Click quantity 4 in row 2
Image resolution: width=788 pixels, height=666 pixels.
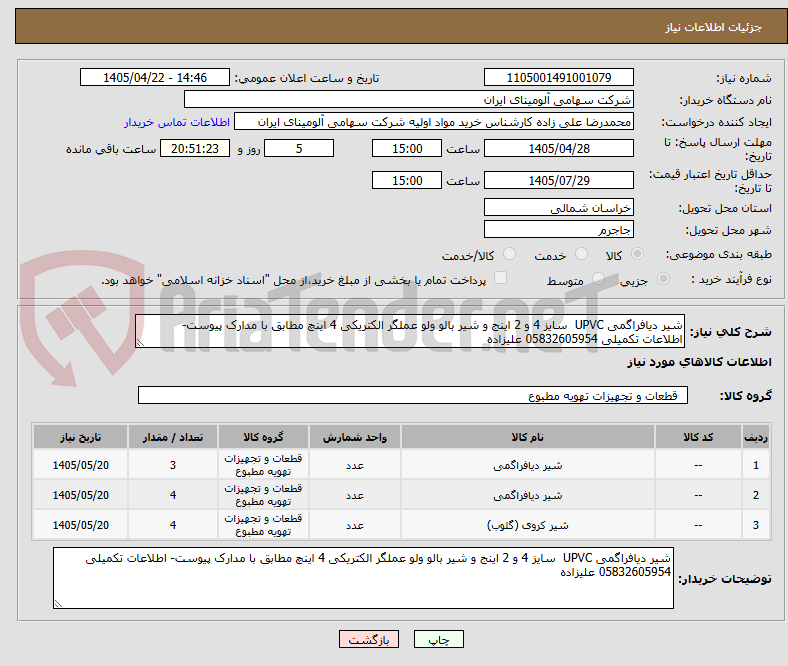172,495
